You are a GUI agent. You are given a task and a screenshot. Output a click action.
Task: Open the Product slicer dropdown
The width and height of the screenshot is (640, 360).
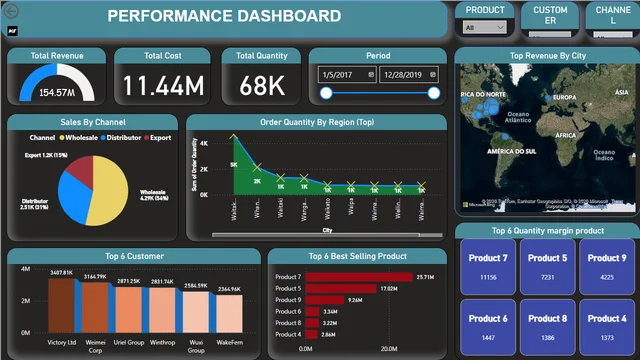[x=485, y=27]
